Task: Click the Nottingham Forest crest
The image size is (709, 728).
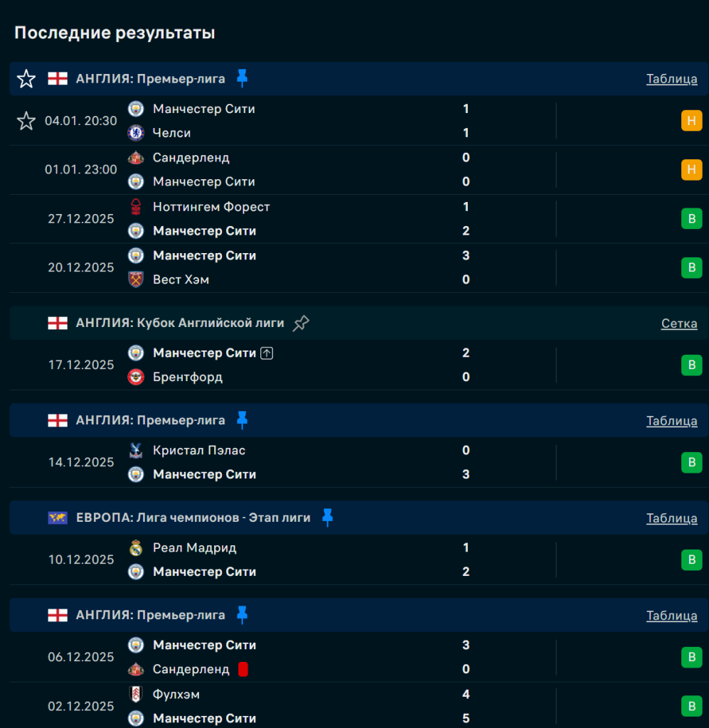Action: [x=136, y=207]
